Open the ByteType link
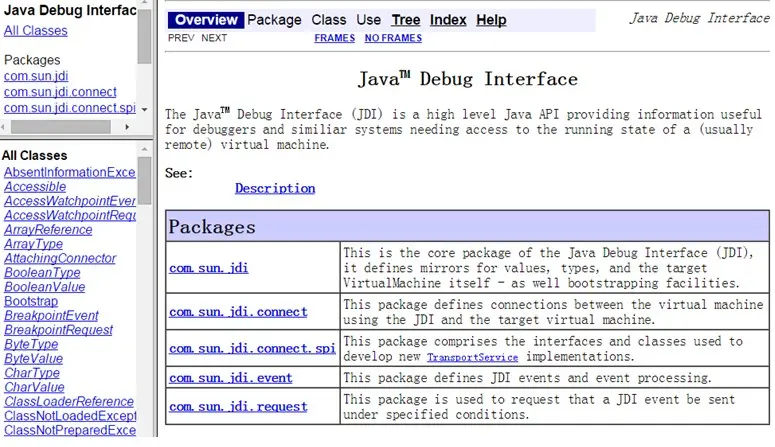This screenshot has height=447, width=775. click(x=31, y=345)
